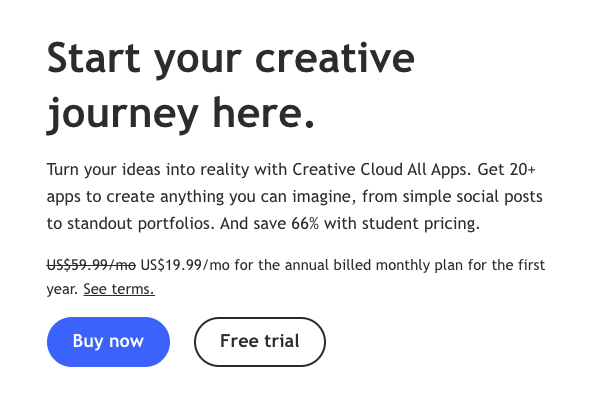Click the blue Buy now button
The height and width of the screenshot is (417, 615).
pos(108,342)
